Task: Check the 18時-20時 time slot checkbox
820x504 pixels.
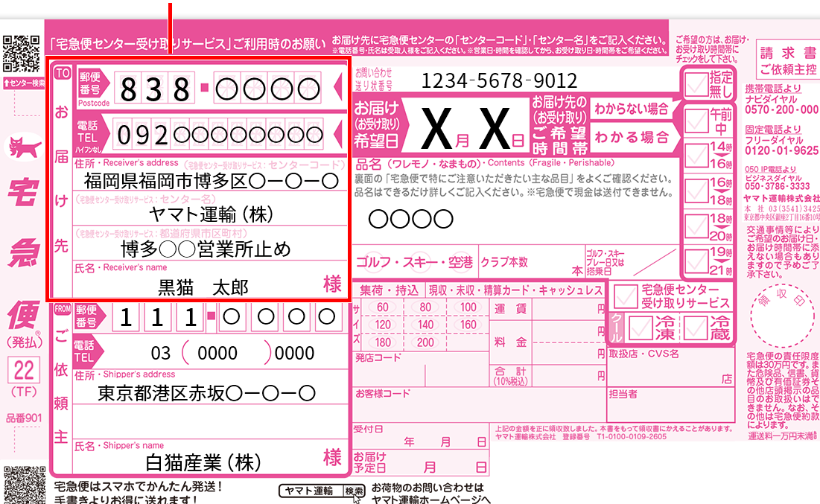Action: pos(696,226)
